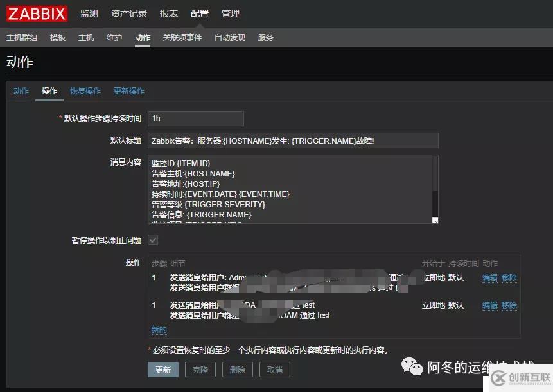Click the 告警信息: {TRIGGER.NAME} line
This screenshot has height=392, width=553.
pos(202,214)
